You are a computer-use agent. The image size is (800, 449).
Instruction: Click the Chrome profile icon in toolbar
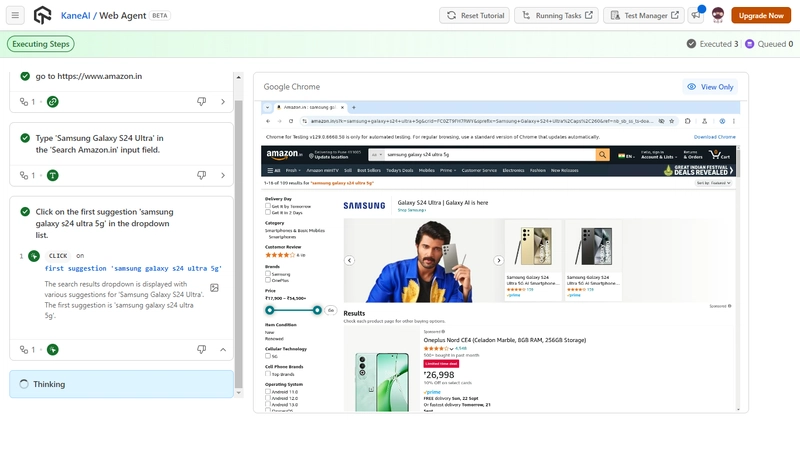pos(722,121)
